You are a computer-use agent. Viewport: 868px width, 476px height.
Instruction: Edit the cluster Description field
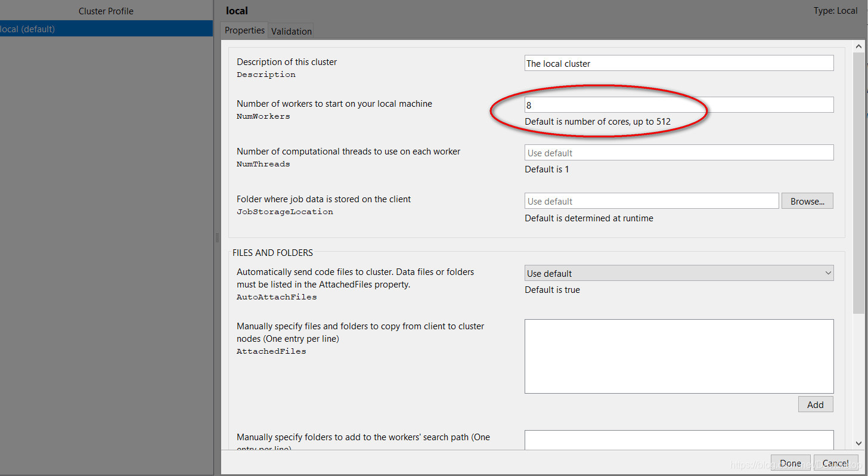pyautogui.click(x=679, y=63)
